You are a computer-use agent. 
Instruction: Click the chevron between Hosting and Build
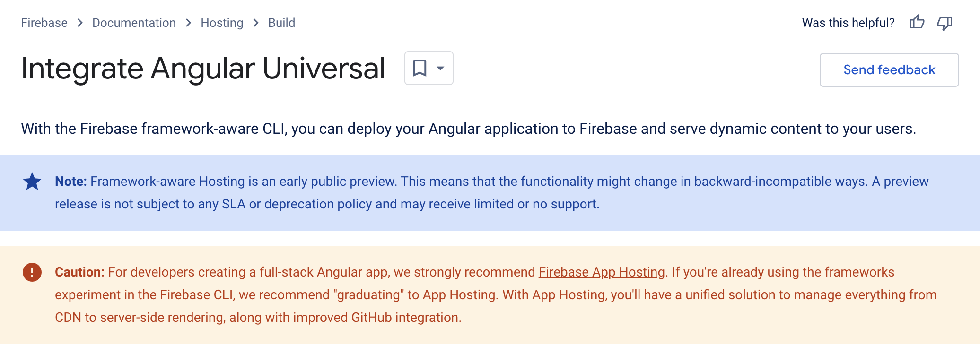pos(255,22)
